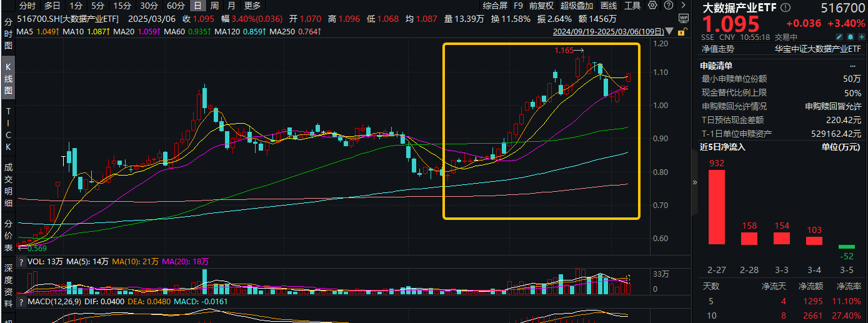Open chart settings gear icon
Viewport: 868px width, 323px height.
652,6
